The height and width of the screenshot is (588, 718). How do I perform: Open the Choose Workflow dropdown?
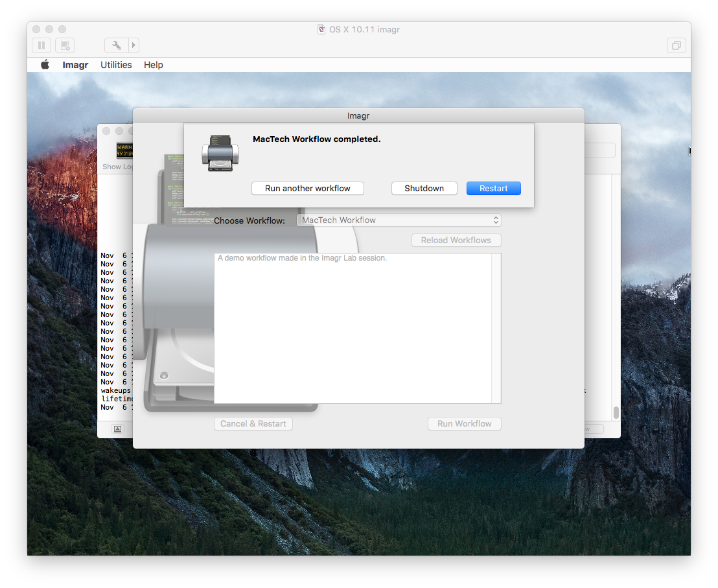point(399,220)
